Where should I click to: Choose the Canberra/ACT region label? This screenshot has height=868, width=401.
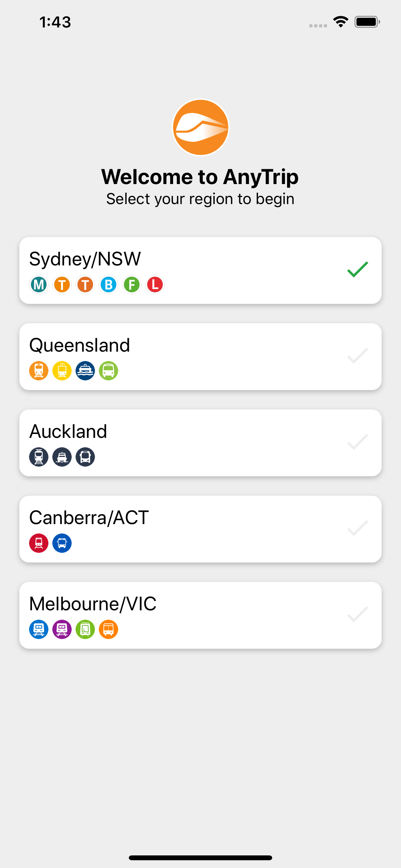(89, 518)
